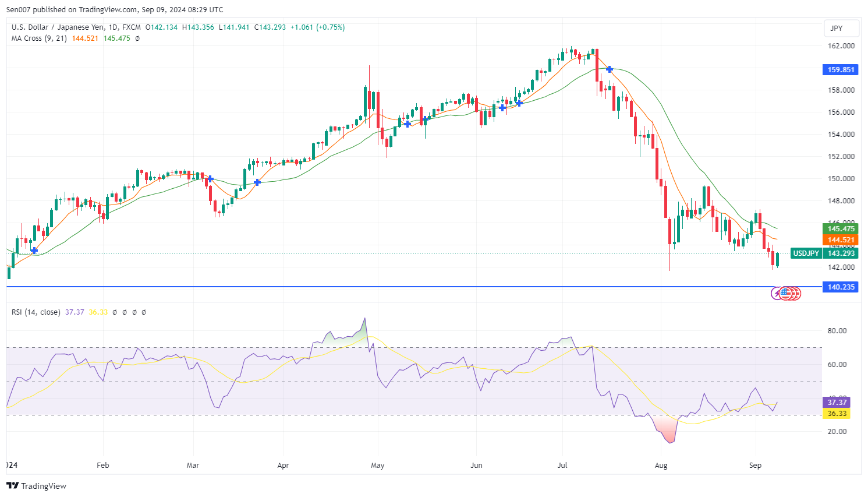Click the MA cross marker in early March
868x497 pixels.
(210, 179)
